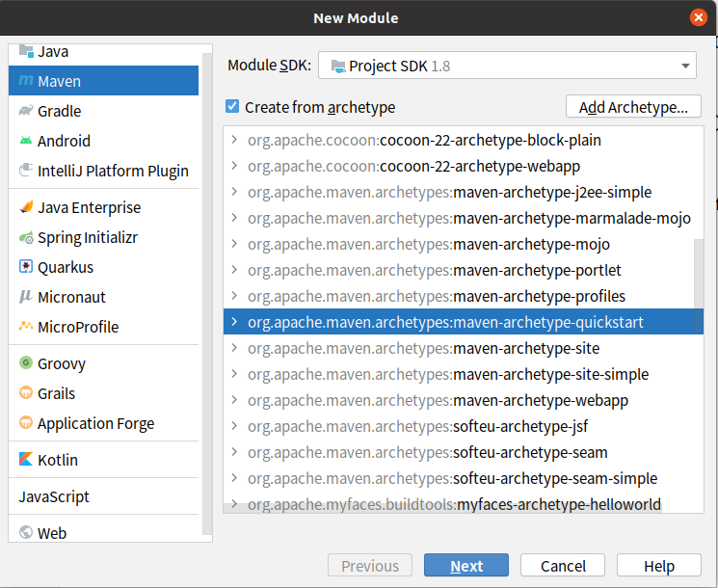Expand maven-archetype-profiles chevron
The image size is (718, 588).
[x=234, y=295]
